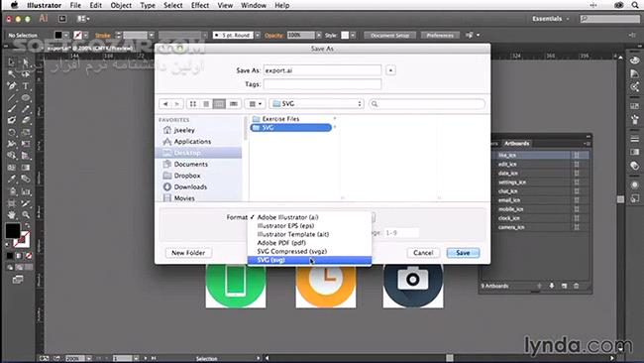Open Preferences from control bar
This screenshot has width=644, height=363.
(x=440, y=36)
